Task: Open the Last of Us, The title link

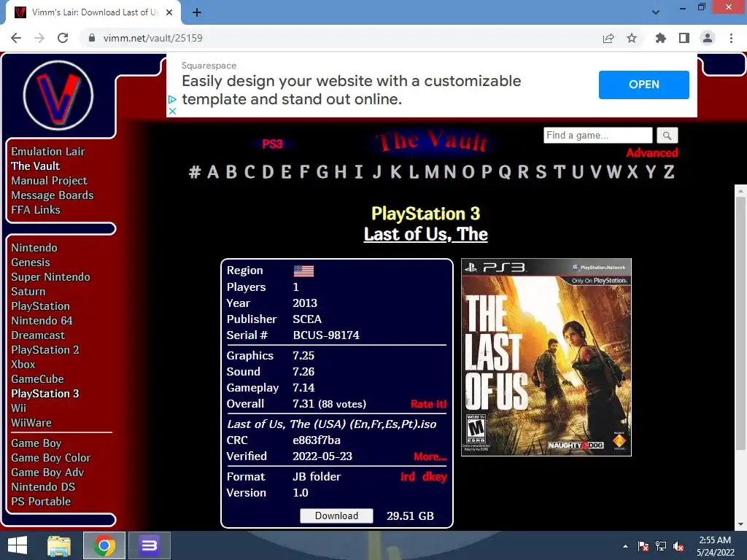Action: [425, 234]
